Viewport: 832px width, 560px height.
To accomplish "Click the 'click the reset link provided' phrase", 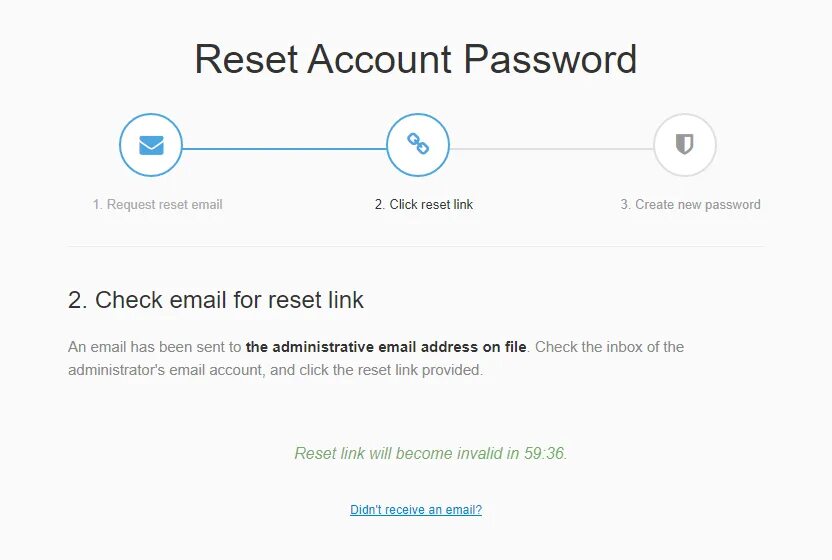I will click(x=391, y=370).
